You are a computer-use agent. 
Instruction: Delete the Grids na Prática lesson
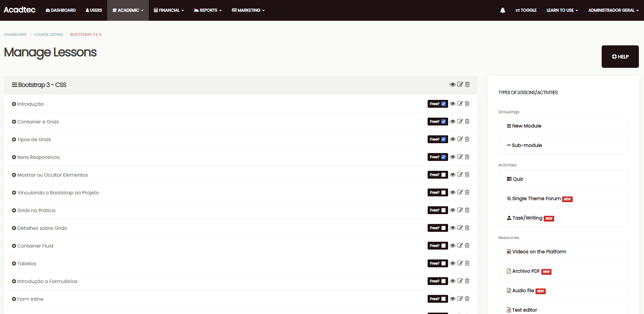coord(467,210)
